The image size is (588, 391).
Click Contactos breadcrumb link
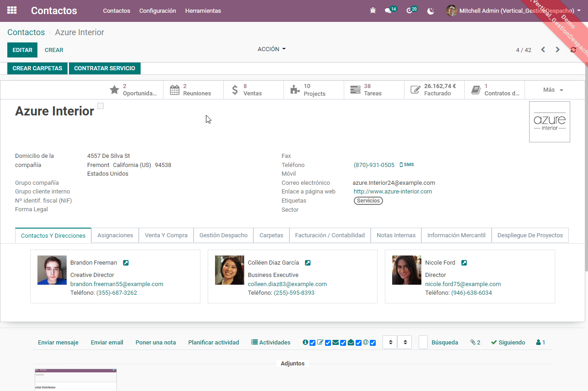pos(26,32)
